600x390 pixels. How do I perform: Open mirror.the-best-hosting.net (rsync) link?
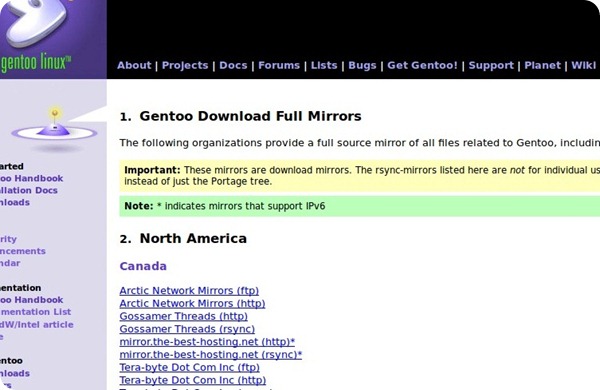pos(210,355)
